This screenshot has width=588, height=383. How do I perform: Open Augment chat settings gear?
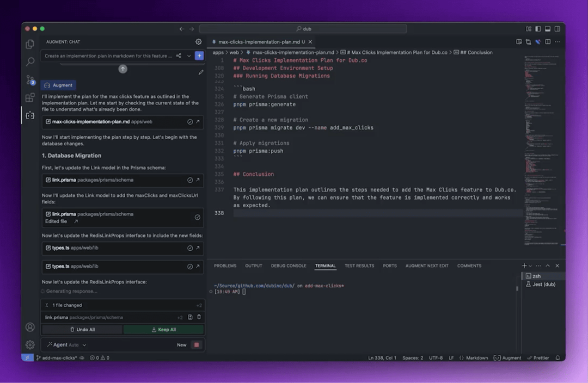click(x=198, y=42)
